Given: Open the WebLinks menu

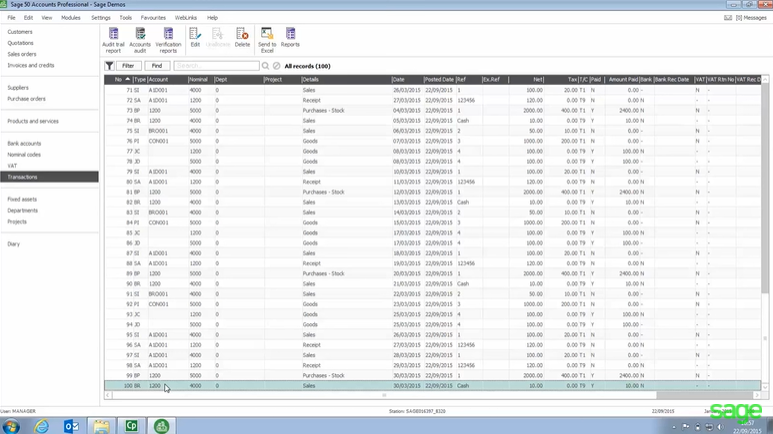Looking at the screenshot, I should (186, 18).
